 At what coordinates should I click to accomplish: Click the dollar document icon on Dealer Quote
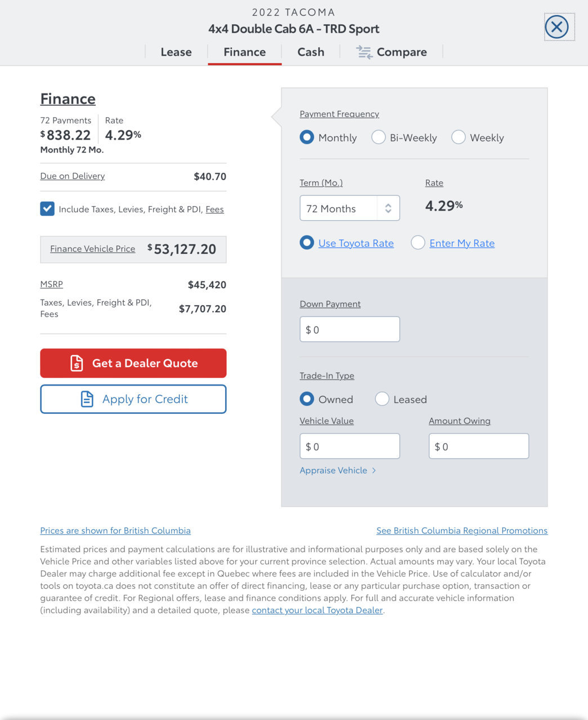point(77,363)
